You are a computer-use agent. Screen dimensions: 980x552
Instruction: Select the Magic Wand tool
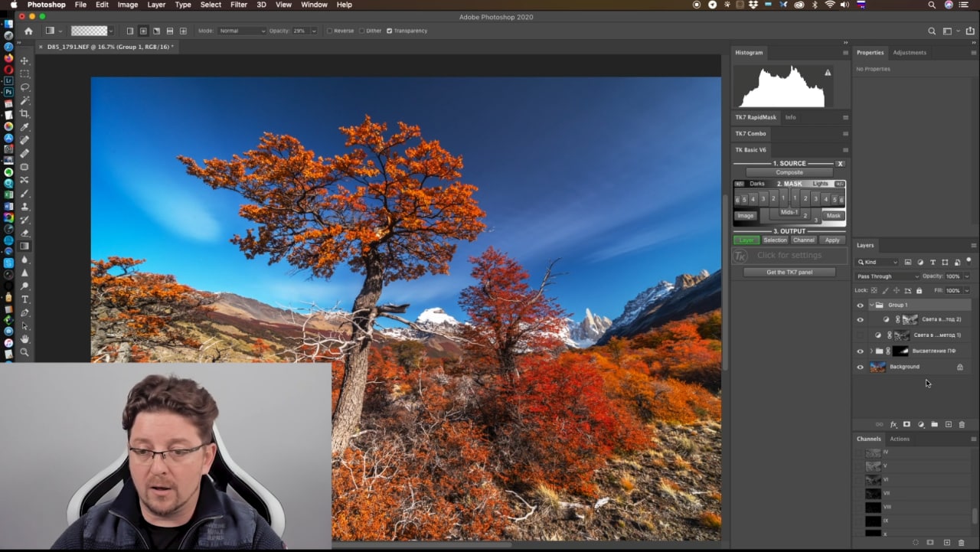(24, 100)
